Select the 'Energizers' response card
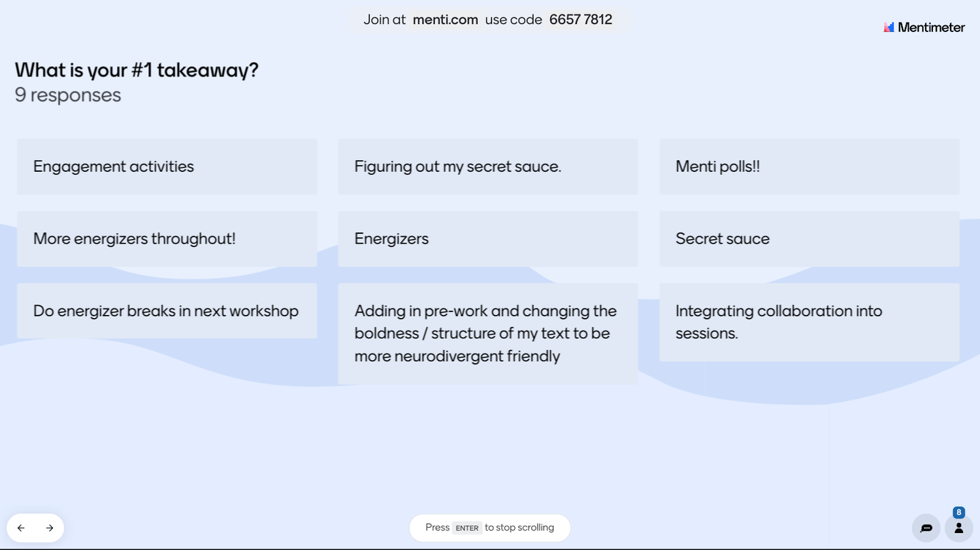980x550 pixels. pyautogui.click(x=487, y=238)
